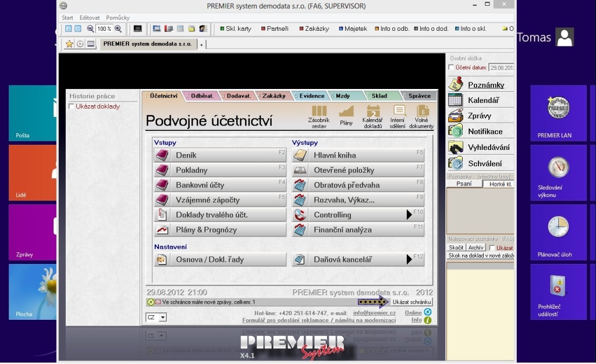Image resolution: width=596 pixels, height=364 pixels.
Task: Open Bankovní účty entry
Action: coord(220,185)
